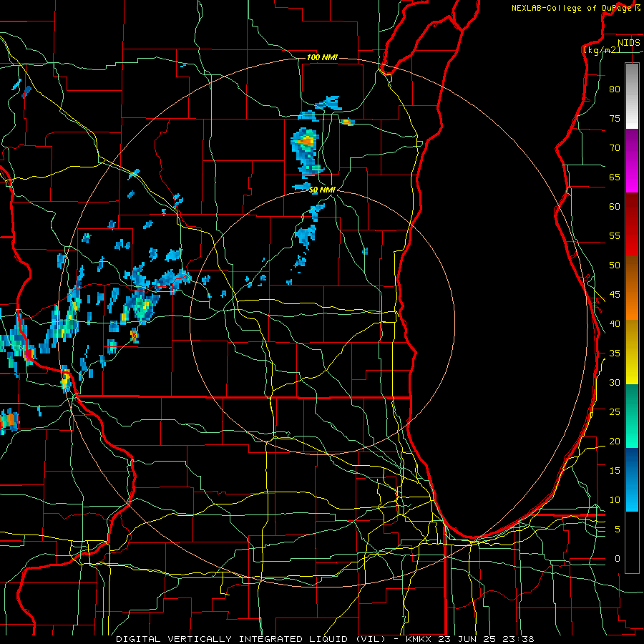Click legend value 80

[x=615, y=89]
